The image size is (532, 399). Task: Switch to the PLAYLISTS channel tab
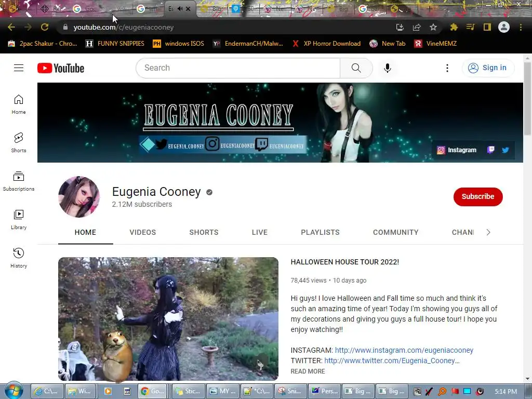click(320, 232)
